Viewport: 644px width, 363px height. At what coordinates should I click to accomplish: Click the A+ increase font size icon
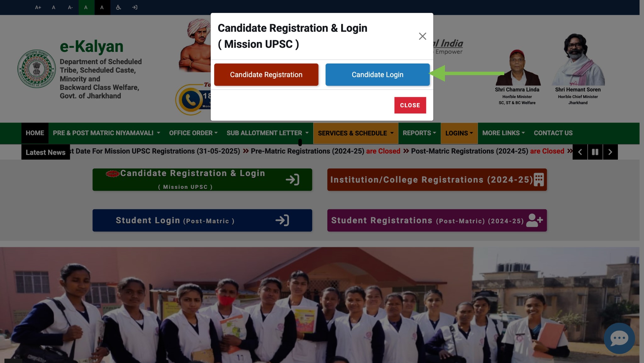coord(38,7)
